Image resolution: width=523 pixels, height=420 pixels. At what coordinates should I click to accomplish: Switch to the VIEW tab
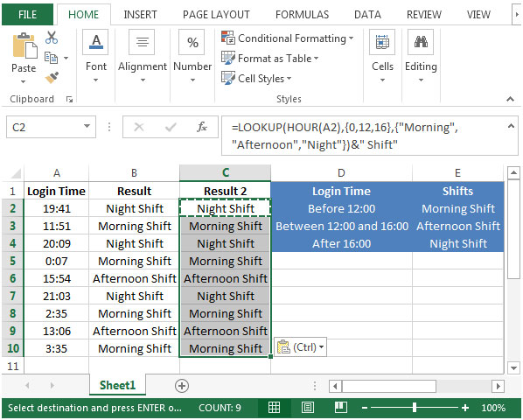click(478, 14)
